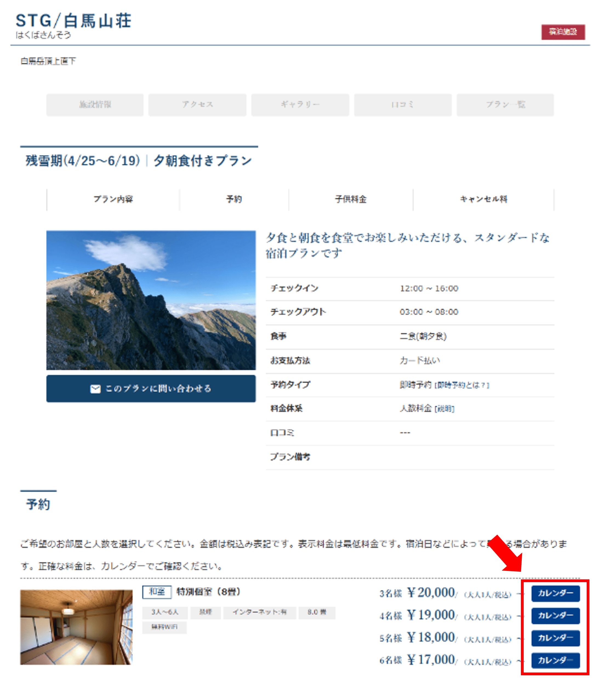Select the キャンセル料 tab

click(483, 199)
